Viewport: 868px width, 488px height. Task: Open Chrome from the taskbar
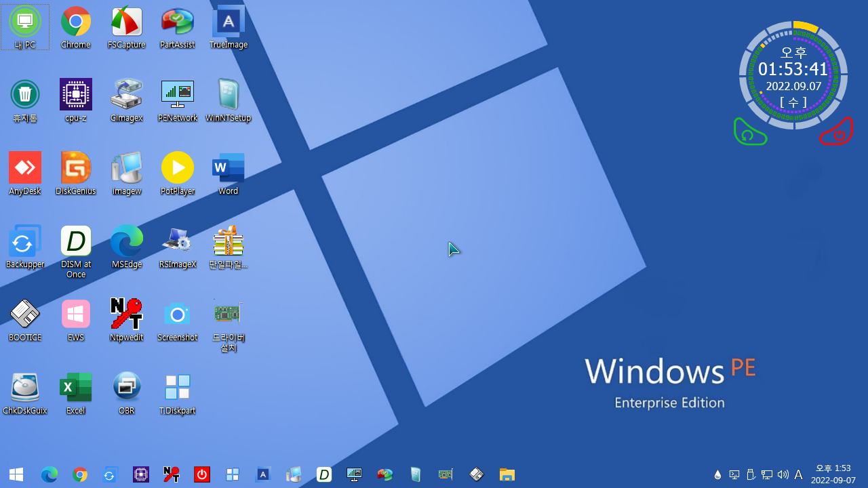pyautogui.click(x=80, y=474)
